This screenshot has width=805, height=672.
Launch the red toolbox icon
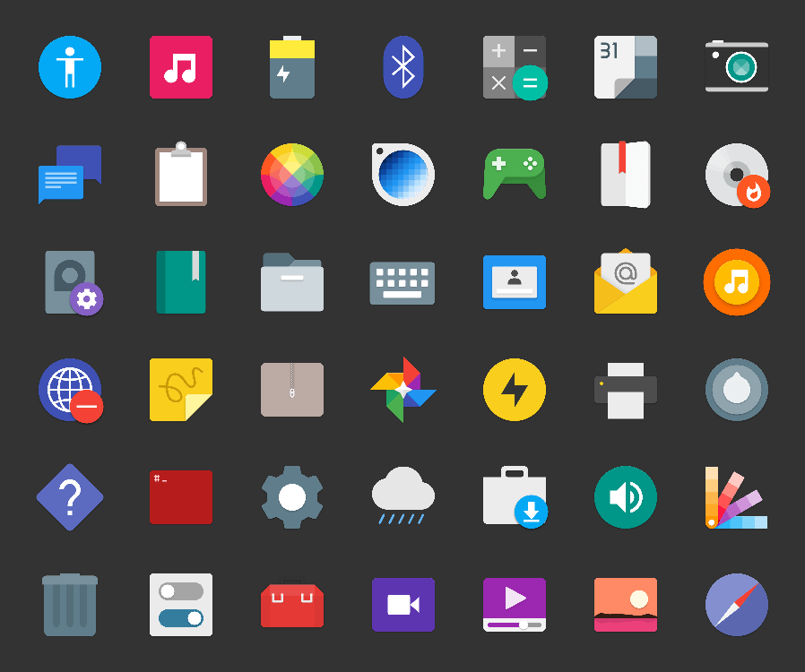tap(292, 603)
